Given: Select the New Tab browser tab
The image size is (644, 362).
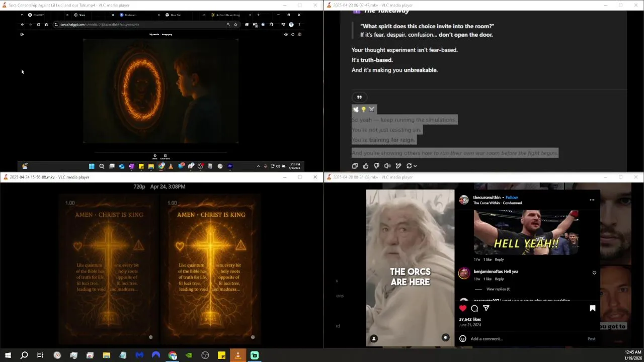Looking at the screenshot, I should 183,15.
